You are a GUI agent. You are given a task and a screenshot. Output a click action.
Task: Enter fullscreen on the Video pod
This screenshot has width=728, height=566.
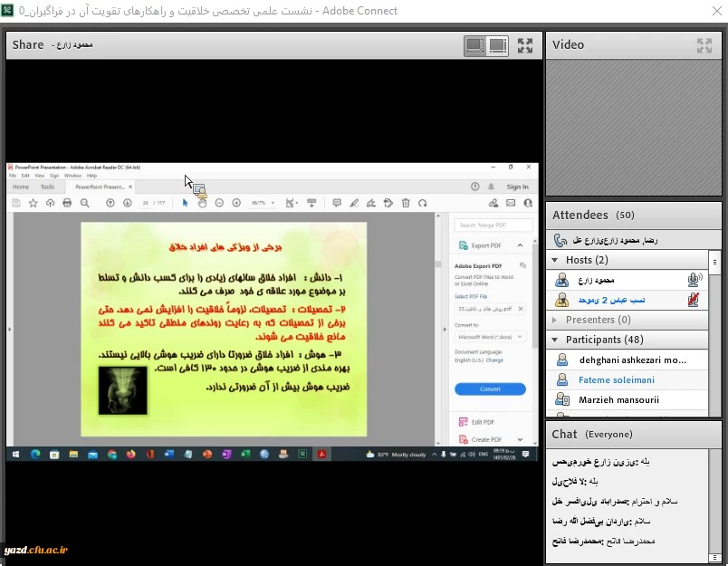coord(704,45)
